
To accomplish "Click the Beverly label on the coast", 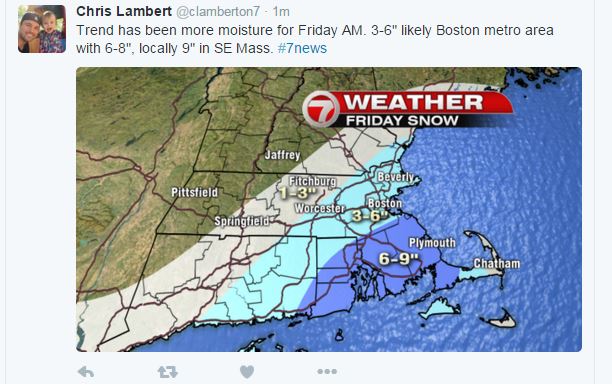I will [x=396, y=177].
